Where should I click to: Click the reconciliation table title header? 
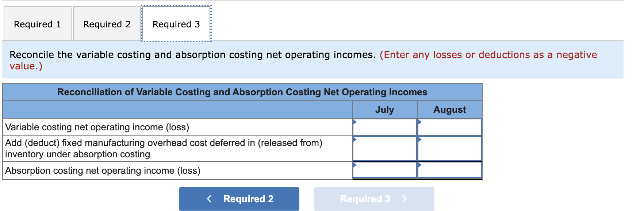click(242, 92)
